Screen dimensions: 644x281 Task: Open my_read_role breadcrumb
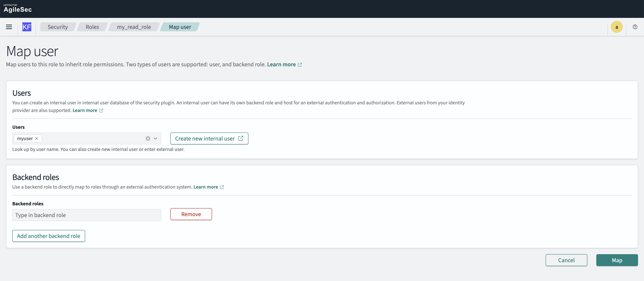click(x=134, y=27)
